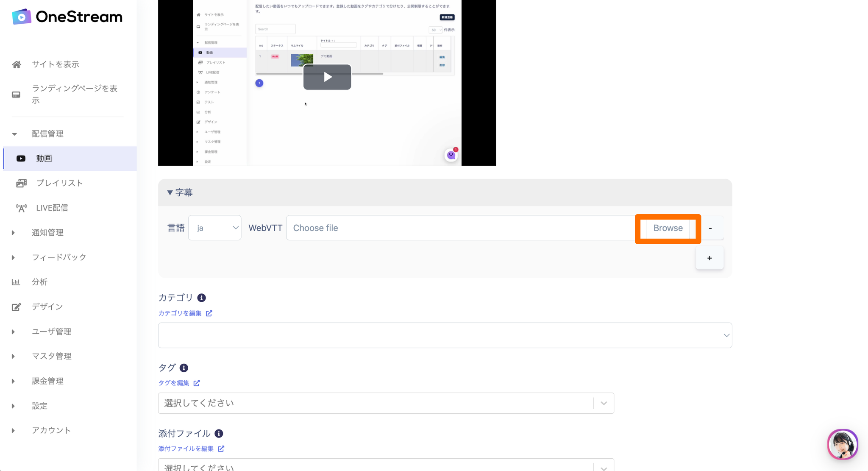The width and height of the screenshot is (868, 471).
Task: Click the OneStream logo icon
Action: pyautogui.click(x=21, y=17)
